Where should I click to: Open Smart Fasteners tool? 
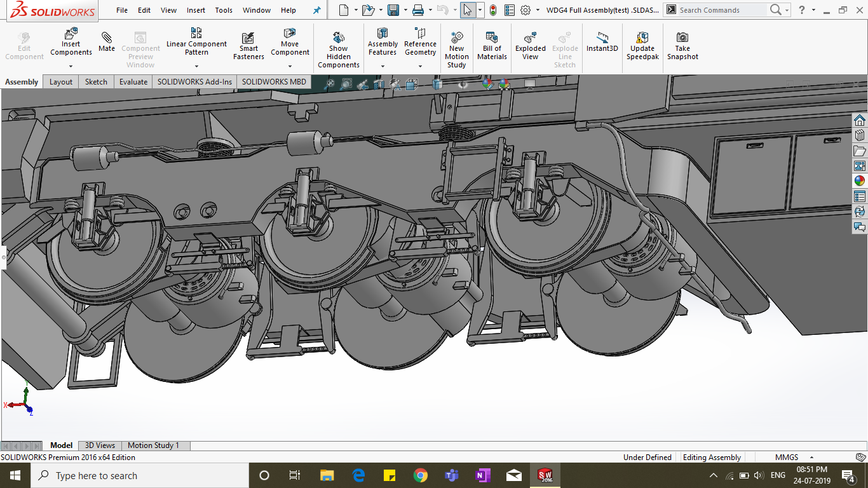coord(248,39)
